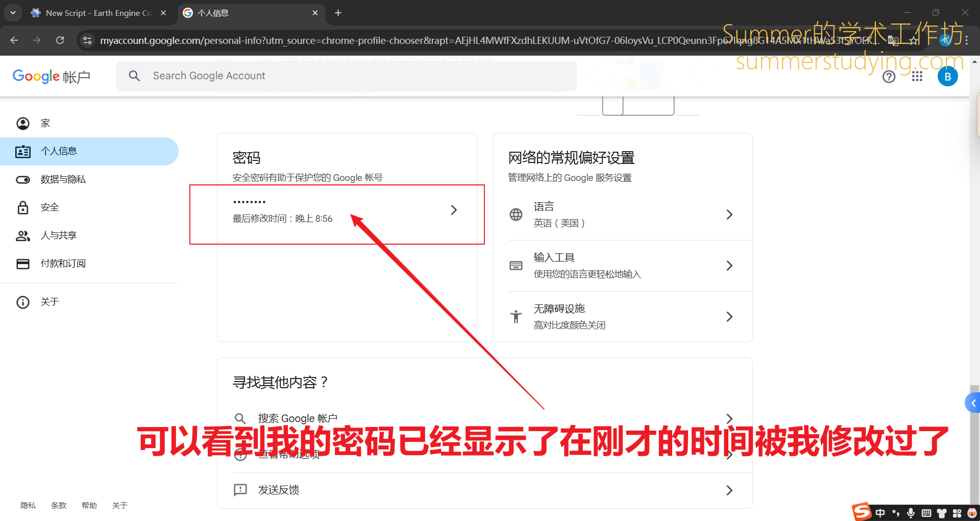Click the 付款和订阅 card sidebar icon
The height and width of the screenshot is (521, 980).
click(x=23, y=264)
